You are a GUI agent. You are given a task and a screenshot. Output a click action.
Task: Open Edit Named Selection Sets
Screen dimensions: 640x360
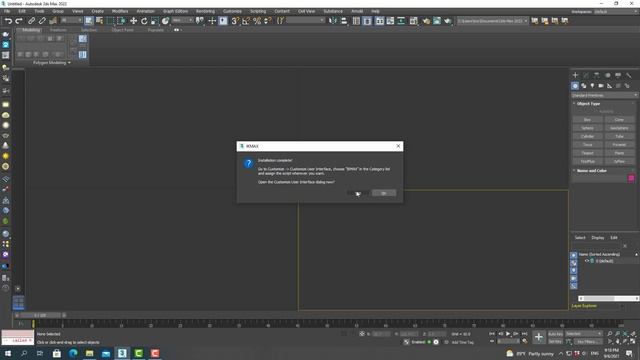(x=280, y=21)
